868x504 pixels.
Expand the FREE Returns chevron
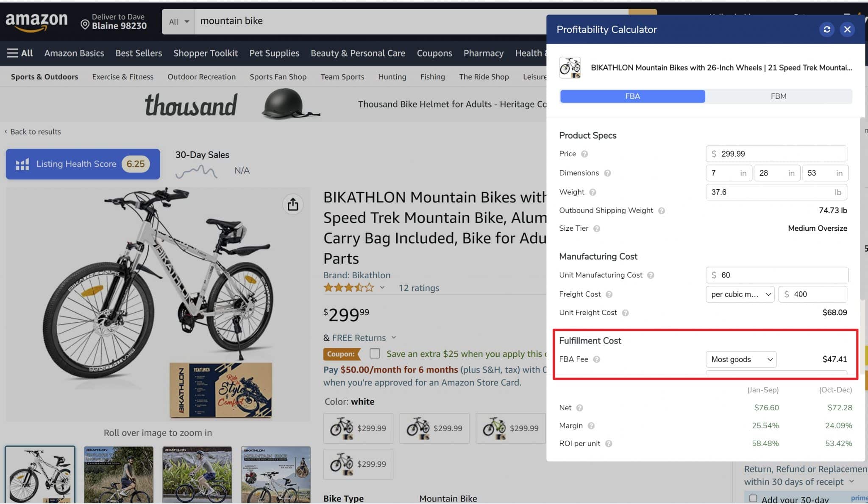(x=394, y=338)
